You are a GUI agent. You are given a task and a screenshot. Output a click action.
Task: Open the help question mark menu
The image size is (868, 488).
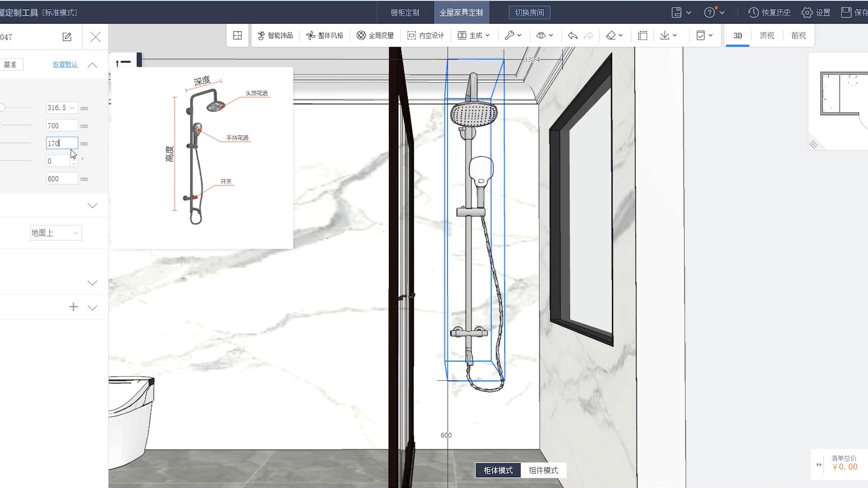pyautogui.click(x=714, y=12)
